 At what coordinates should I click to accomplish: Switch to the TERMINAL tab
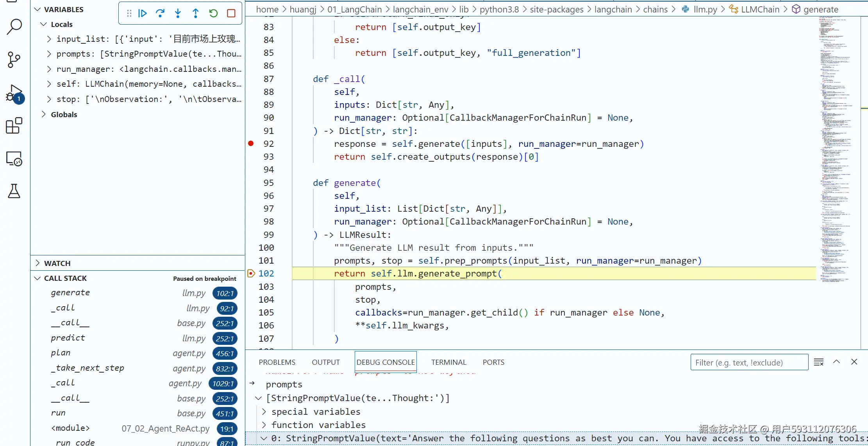[448, 362]
